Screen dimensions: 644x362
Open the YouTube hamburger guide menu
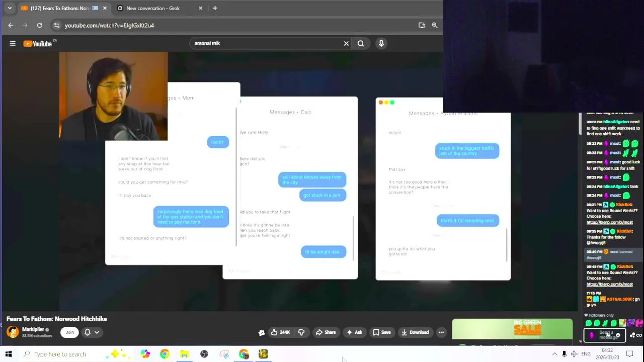click(13, 44)
